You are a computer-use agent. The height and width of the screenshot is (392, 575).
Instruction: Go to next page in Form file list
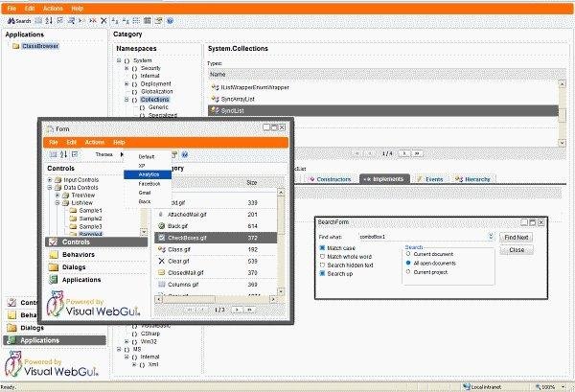pos(238,310)
